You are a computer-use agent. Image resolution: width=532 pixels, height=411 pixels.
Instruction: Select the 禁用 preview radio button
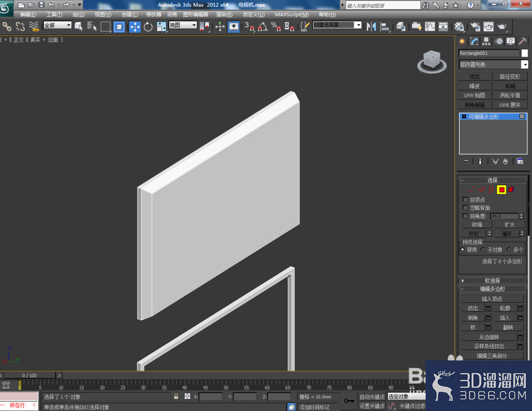462,249
